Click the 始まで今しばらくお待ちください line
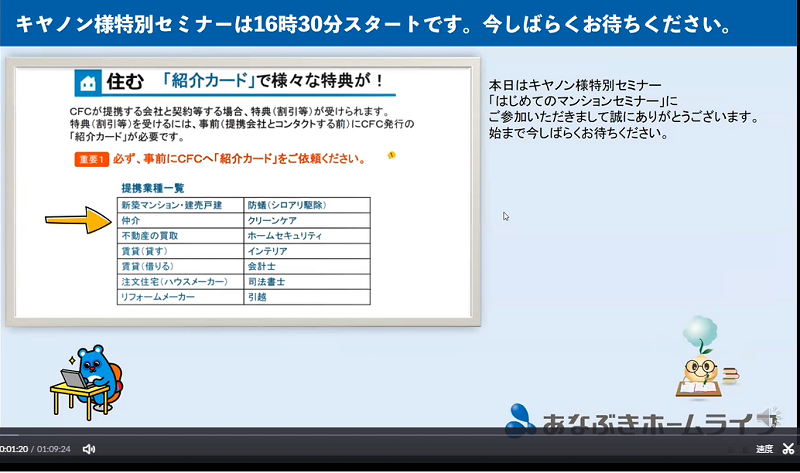This screenshot has height=473, width=800. (579, 134)
